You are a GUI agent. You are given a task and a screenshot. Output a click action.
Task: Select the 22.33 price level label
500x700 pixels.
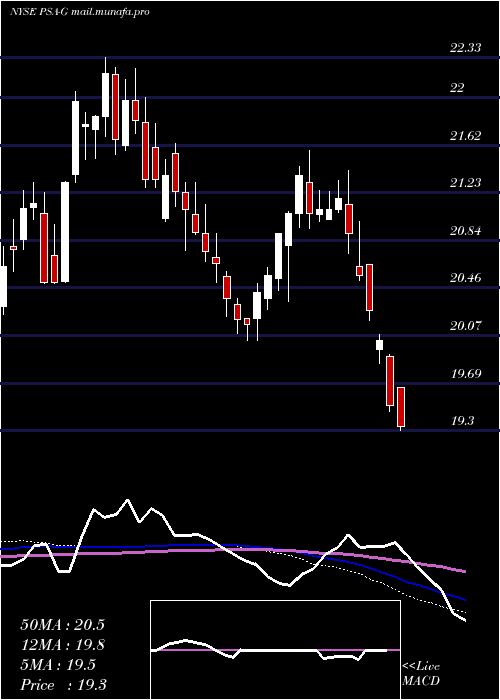coord(466,48)
